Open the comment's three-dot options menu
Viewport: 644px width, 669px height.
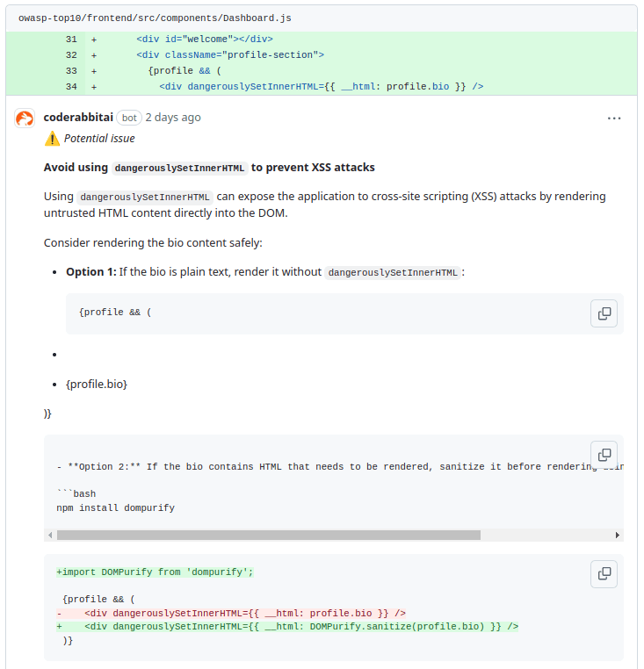[x=614, y=119]
